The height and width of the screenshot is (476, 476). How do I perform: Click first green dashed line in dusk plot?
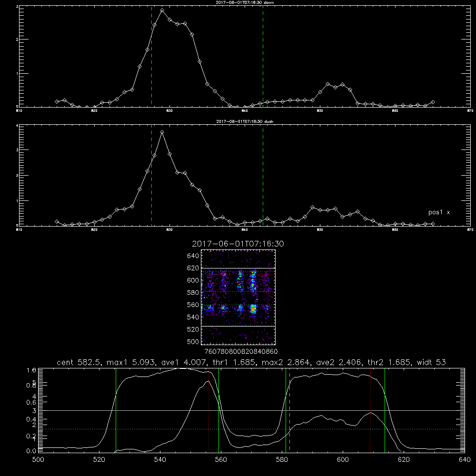coord(151,176)
